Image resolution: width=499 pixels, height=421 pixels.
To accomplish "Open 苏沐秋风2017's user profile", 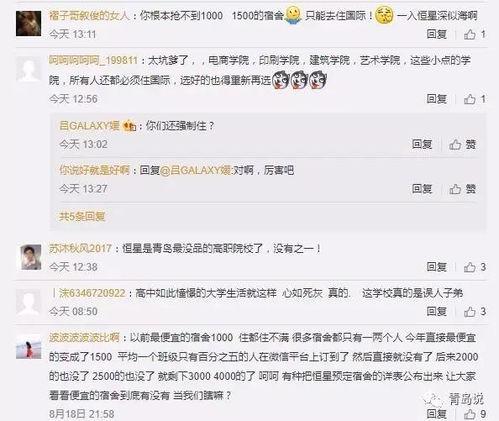I will [x=80, y=248].
